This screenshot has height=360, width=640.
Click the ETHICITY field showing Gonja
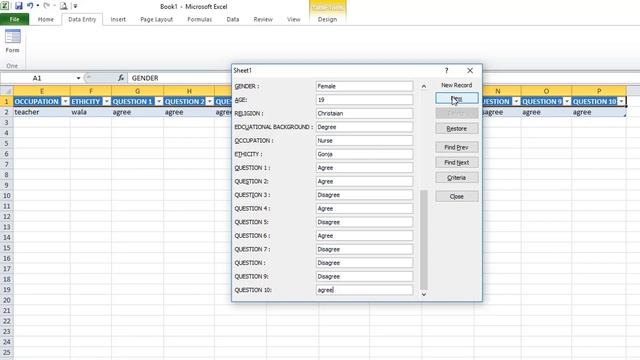[364, 154]
